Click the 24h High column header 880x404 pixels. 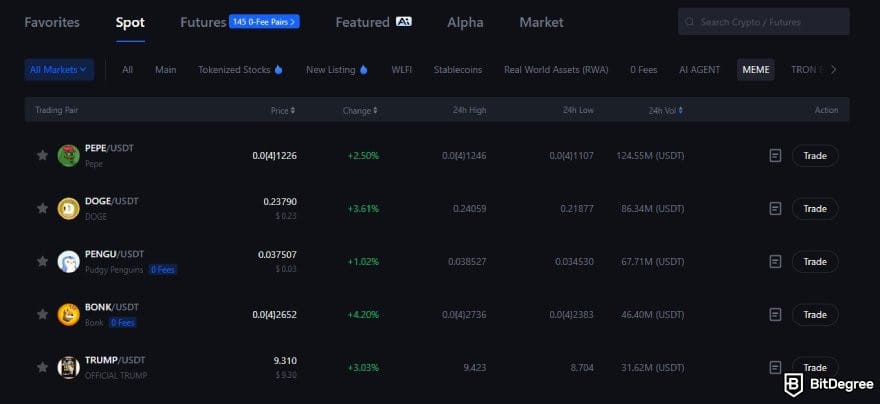coord(469,111)
